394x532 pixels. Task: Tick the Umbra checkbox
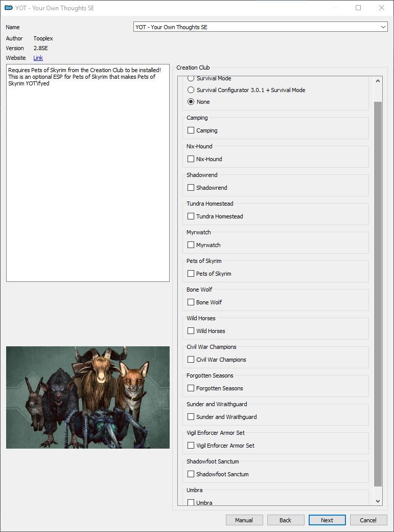coord(191,502)
